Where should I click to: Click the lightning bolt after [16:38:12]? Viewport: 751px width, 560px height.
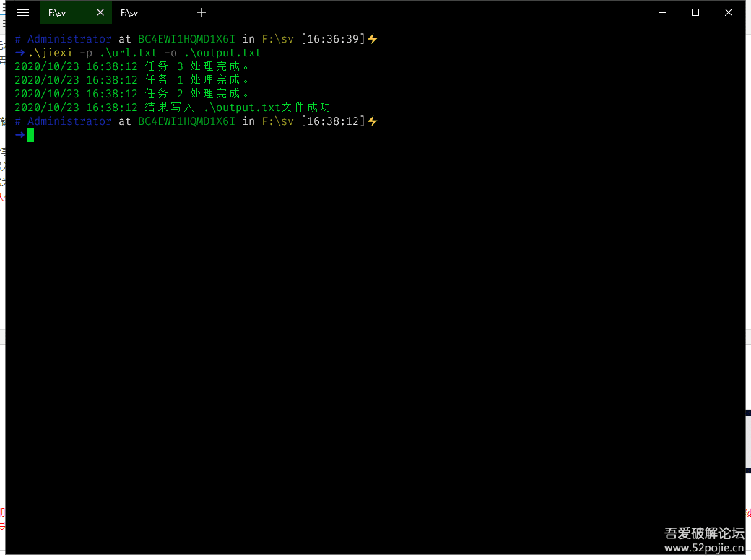pyautogui.click(x=373, y=121)
